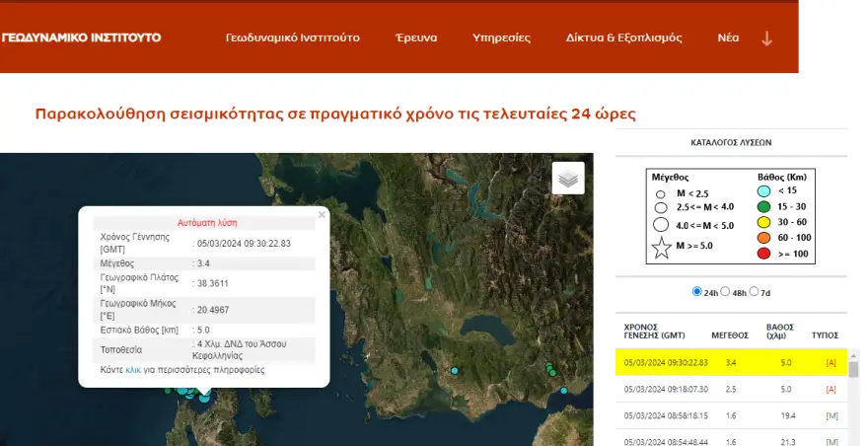Select the 48h time range
This screenshot has height=446, width=868.
coord(727,292)
